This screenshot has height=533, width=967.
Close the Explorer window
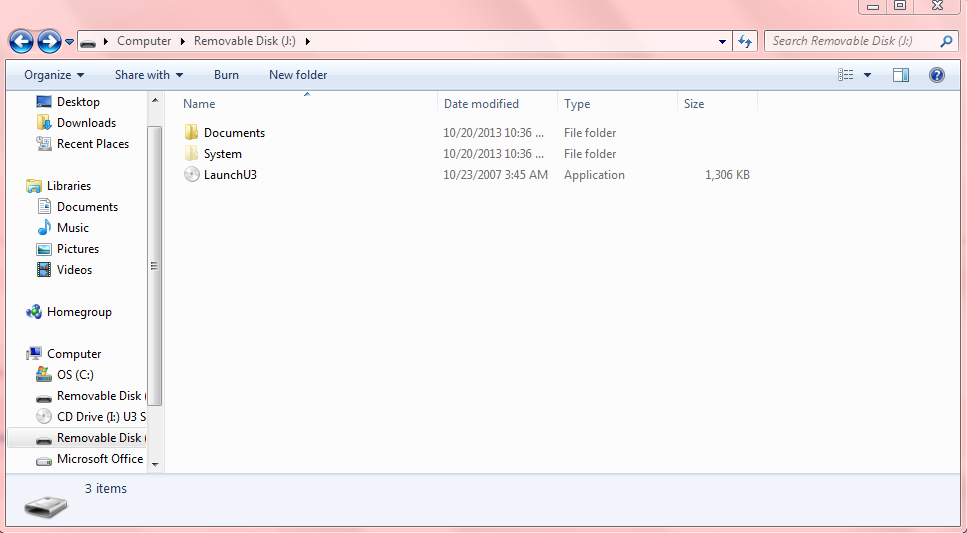pyautogui.click(x=938, y=6)
